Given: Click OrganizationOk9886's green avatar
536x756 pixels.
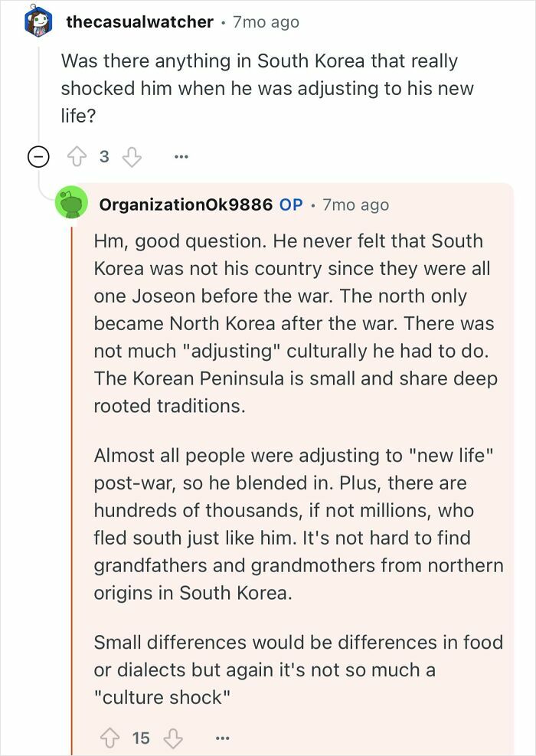Looking at the screenshot, I should [x=73, y=205].
